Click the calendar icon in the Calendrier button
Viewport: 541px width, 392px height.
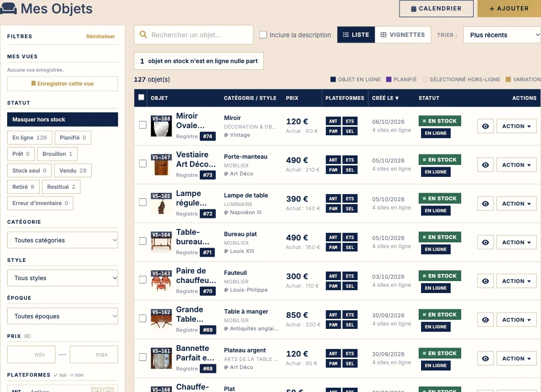pyautogui.click(x=413, y=9)
